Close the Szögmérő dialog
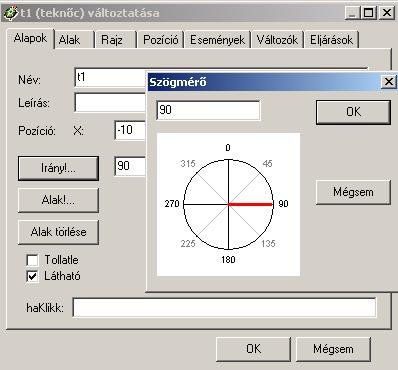Viewport: 398px width, 370px height. (388, 82)
